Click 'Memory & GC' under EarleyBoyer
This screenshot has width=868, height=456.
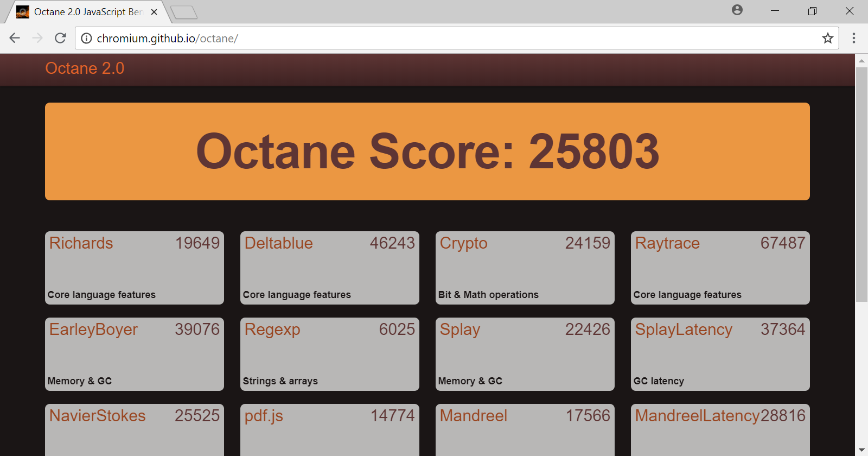(x=80, y=381)
